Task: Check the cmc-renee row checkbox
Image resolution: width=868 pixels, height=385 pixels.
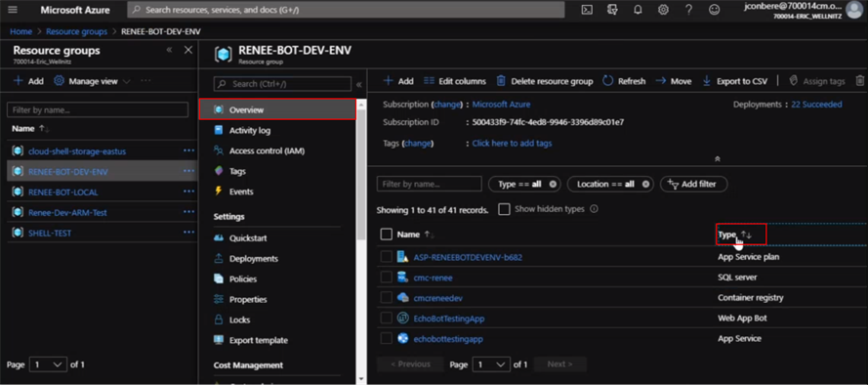Action: point(387,277)
